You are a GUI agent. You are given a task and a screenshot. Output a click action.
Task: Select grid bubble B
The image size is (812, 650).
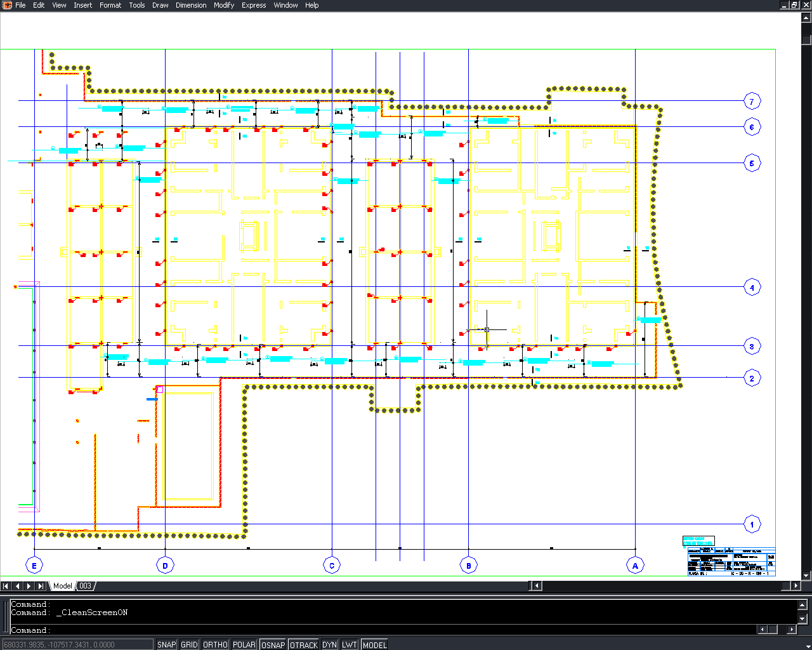468,566
